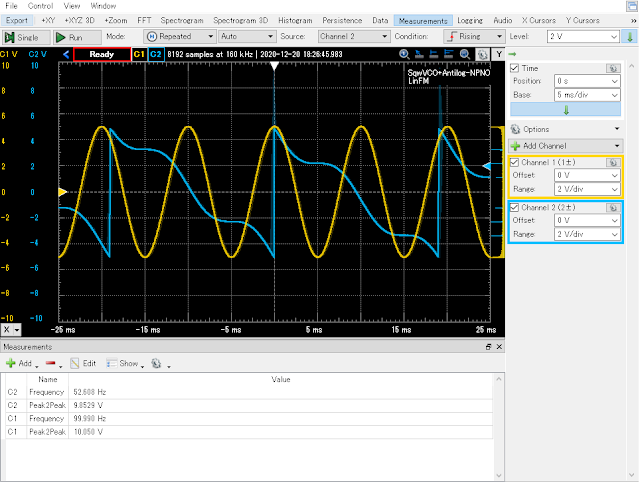
Task: Open the Level 2 V dropdown
Action: 583,37
